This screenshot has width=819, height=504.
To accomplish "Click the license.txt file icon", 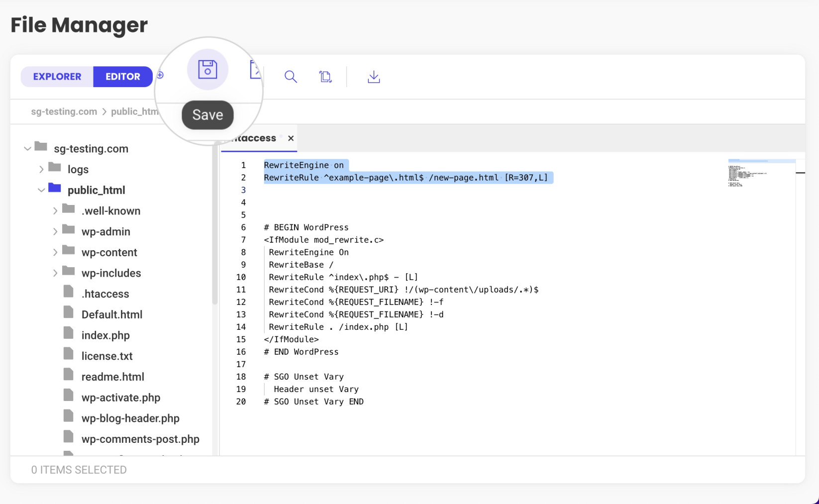I will (x=69, y=354).
